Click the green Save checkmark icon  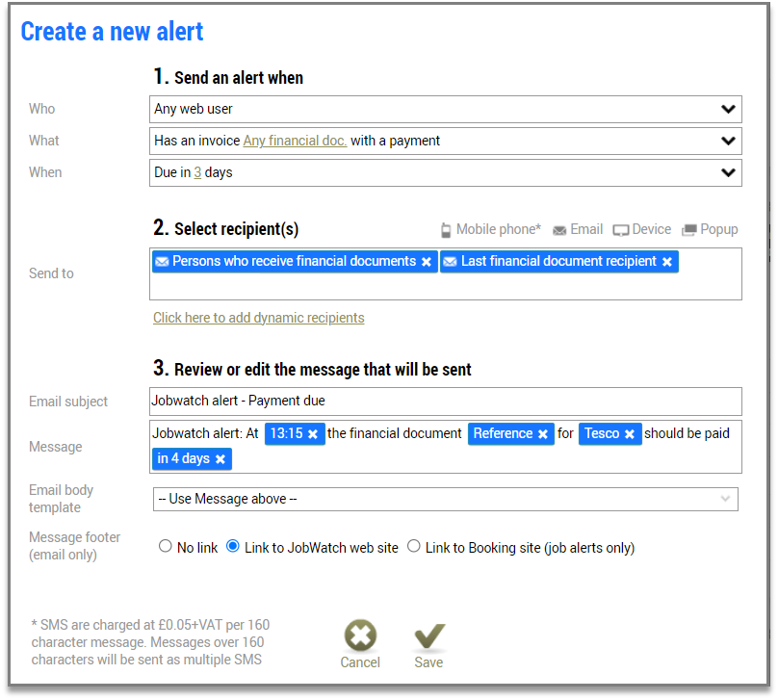pyautogui.click(x=429, y=635)
